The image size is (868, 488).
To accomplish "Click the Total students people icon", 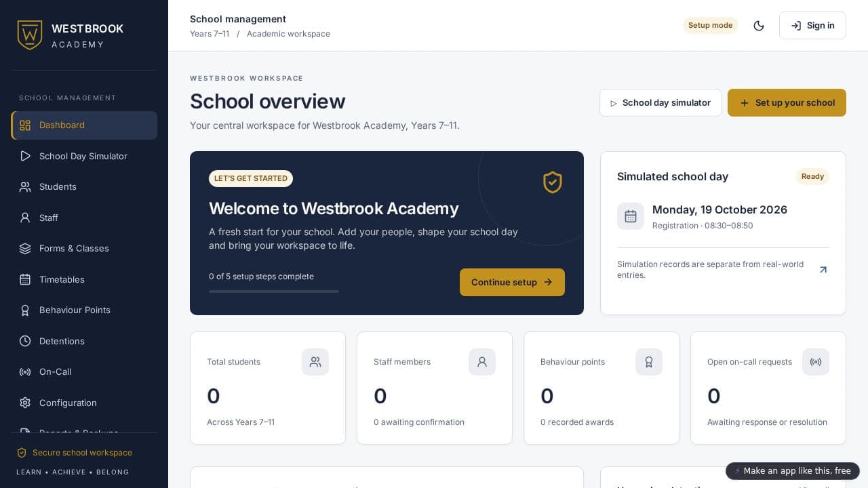I will [x=315, y=362].
